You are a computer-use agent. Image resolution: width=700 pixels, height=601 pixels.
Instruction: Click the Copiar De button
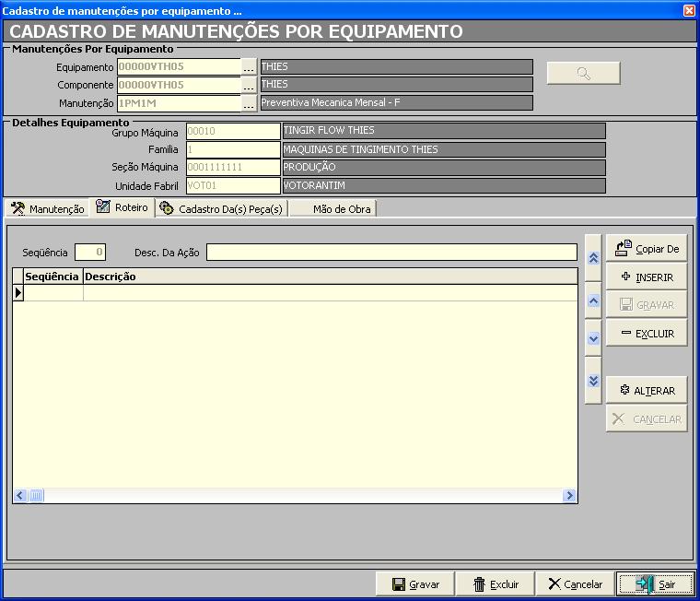(x=647, y=249)
